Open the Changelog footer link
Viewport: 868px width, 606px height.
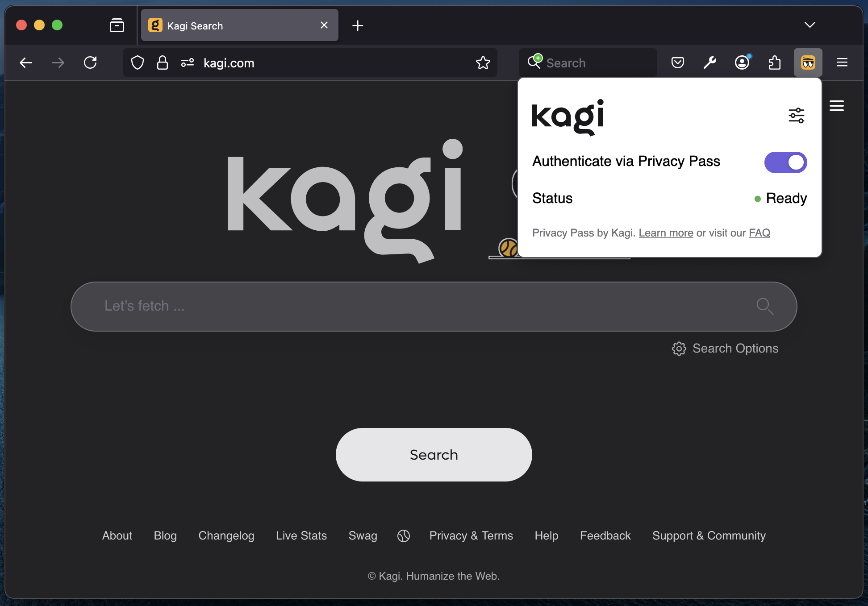[x=226, y=535]
